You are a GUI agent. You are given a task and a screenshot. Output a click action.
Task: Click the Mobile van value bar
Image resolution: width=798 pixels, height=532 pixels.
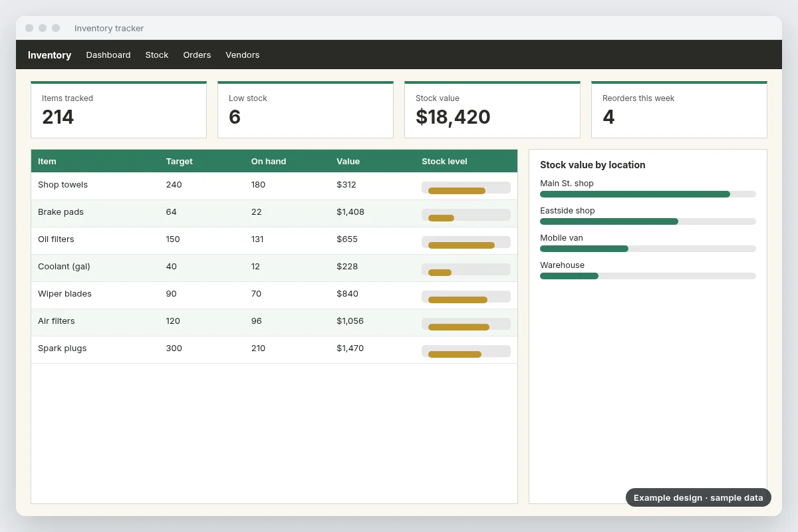point(648,249)
